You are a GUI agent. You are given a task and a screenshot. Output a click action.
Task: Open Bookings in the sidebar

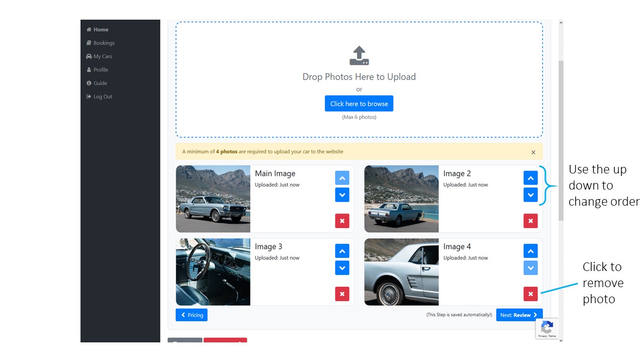[x=101, y=43]
